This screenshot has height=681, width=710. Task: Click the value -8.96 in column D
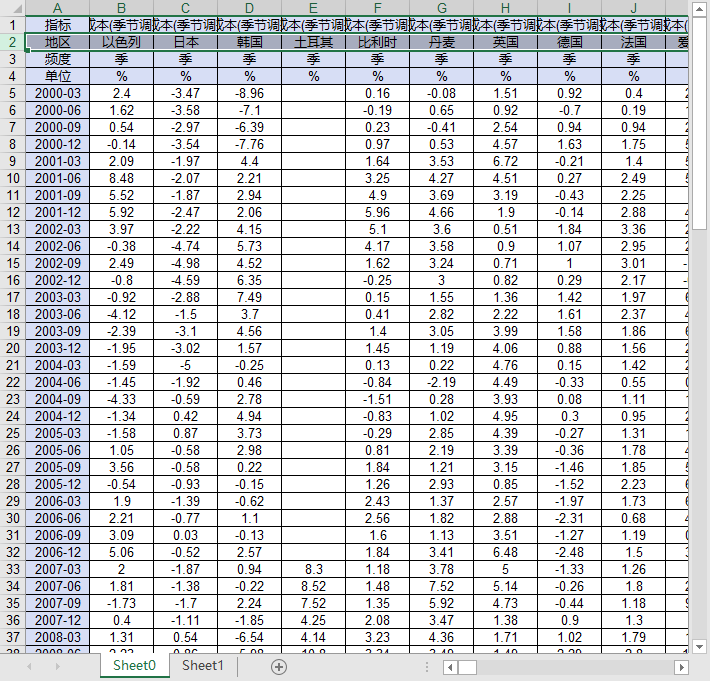tap(249, 93)
